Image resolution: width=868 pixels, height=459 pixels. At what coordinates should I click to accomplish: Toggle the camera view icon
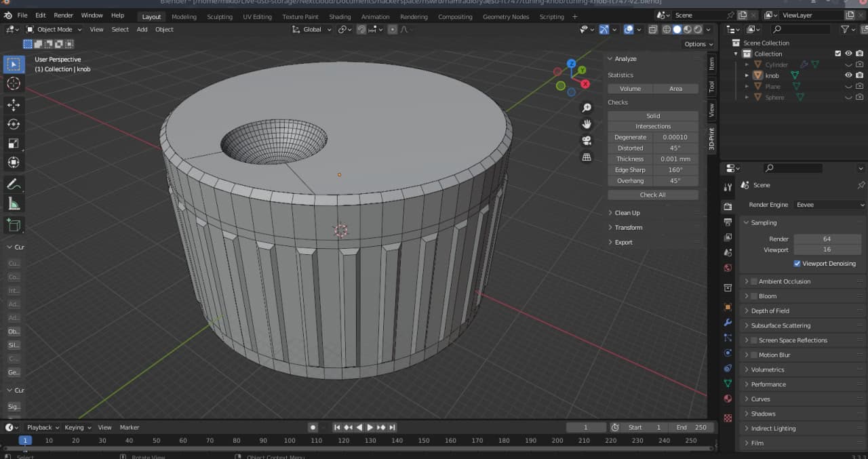click(x=587, y=140)
